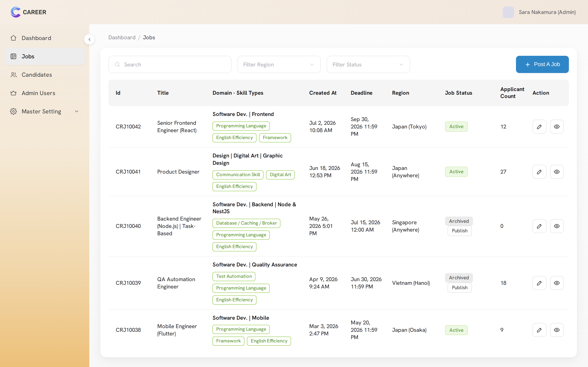Open the Filter Region dropdown
This screenshot has height=367, width=588.
[x=279, y=64]
